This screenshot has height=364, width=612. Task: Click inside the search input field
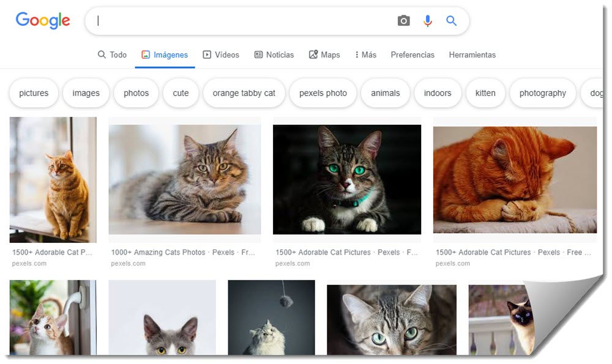(245, 21)
